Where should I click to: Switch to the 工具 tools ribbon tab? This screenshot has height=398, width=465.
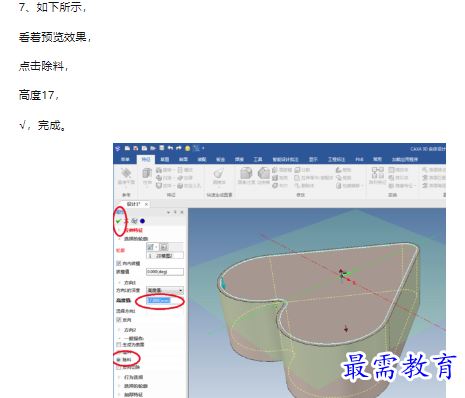[x=258, y=159]
